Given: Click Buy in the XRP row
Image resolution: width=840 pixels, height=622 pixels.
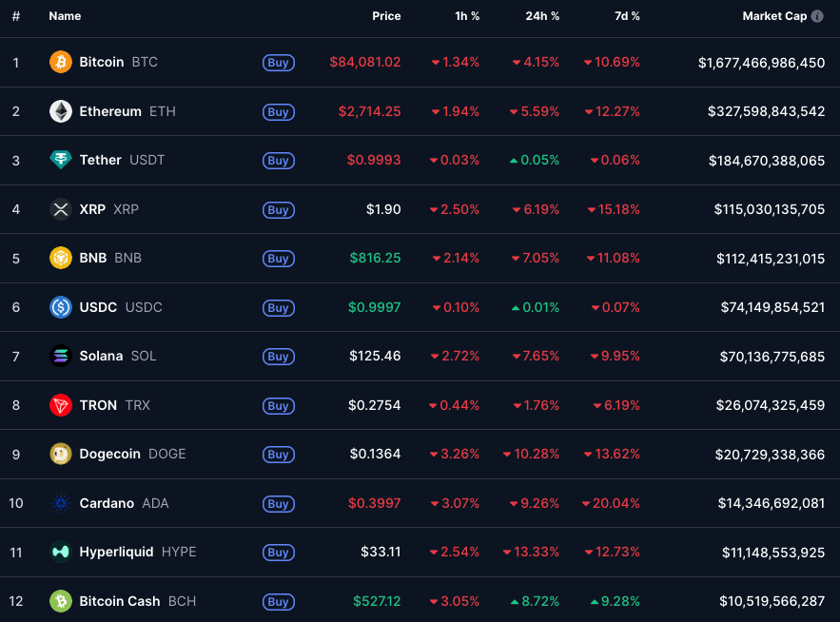Looking at the screenshot, I should 278,209.
